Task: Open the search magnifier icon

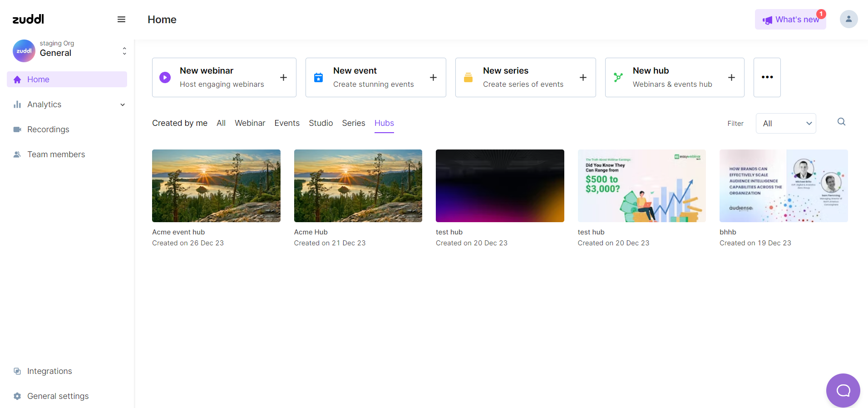Action: pyautogui.click(x=841, y=122)
